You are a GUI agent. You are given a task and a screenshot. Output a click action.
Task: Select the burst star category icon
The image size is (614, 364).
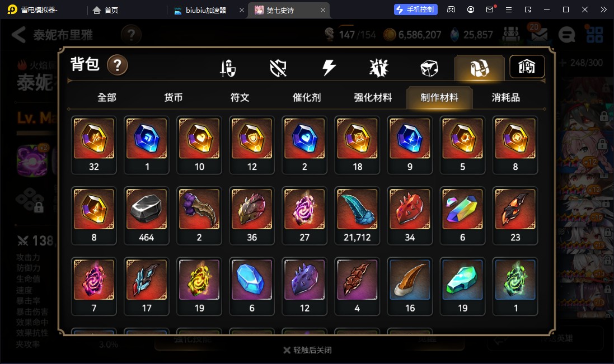pos(379,68)
